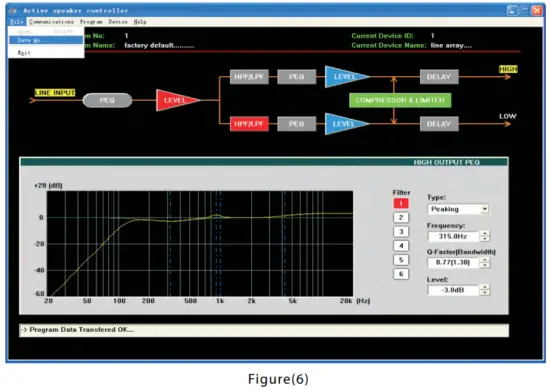Click the PEQ frequency response graph

point(200,244)
